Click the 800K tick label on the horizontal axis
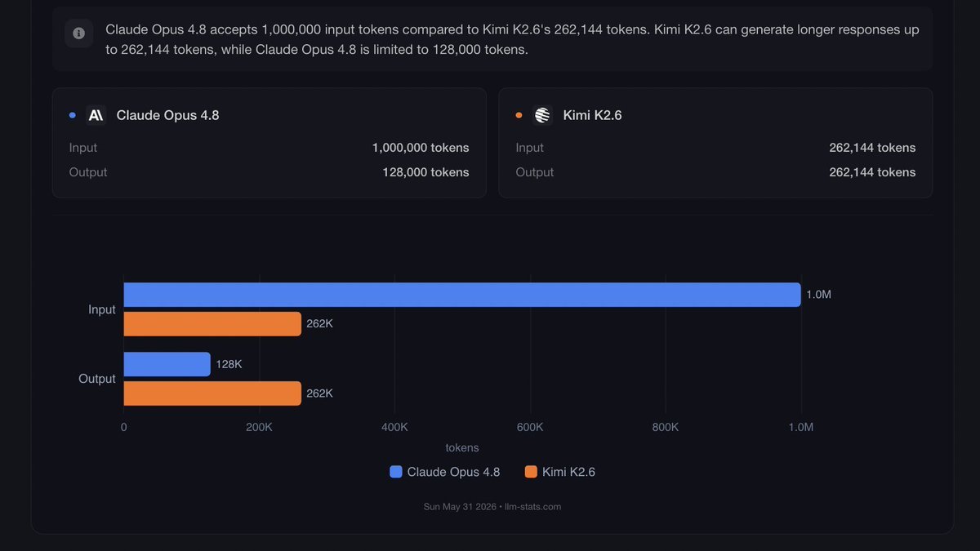 [x=666, y=427]
